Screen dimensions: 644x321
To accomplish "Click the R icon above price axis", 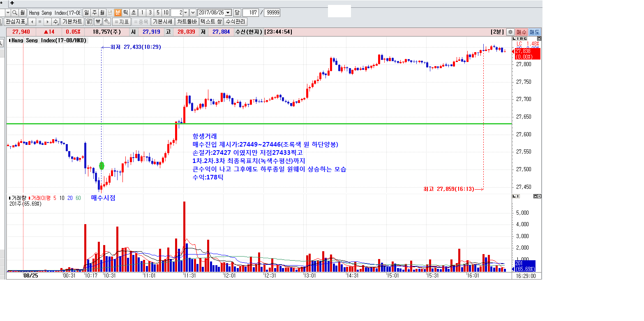I will 522,39.
